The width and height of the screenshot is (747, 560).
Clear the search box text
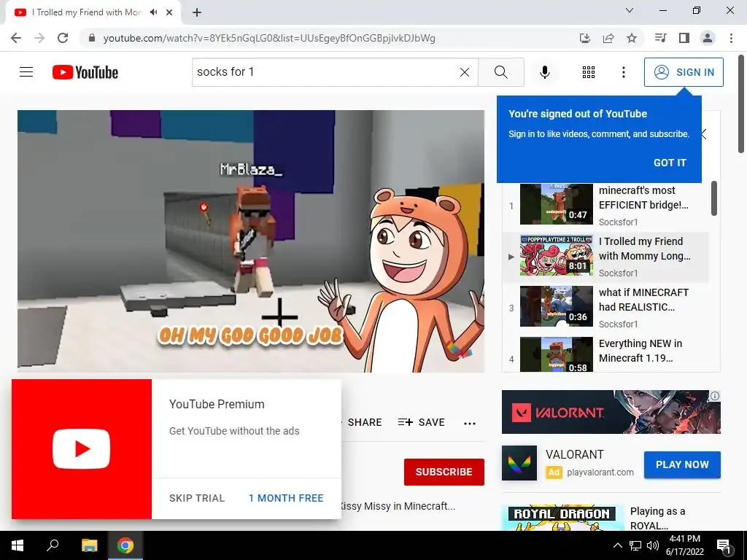[465, 72]
